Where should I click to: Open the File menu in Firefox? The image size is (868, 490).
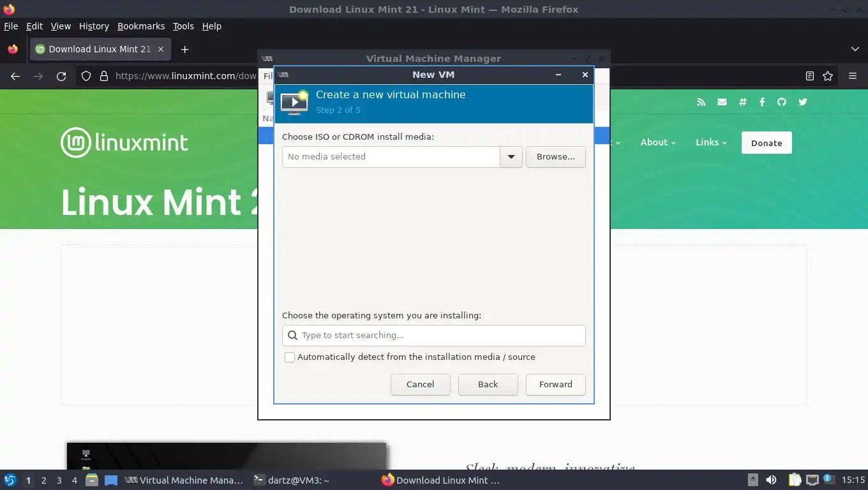[11, 26]
